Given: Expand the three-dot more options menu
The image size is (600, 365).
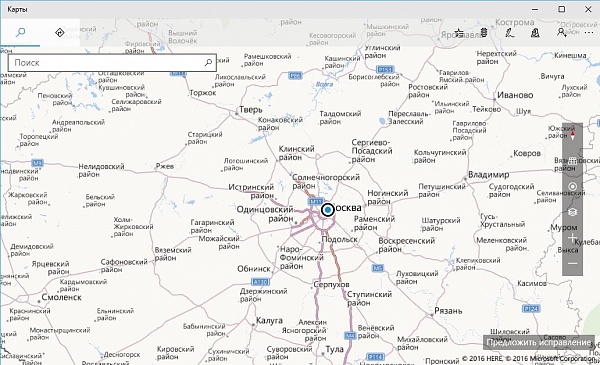Looking at the screenshot, I should pyautogui.click(x=589, y=33).
